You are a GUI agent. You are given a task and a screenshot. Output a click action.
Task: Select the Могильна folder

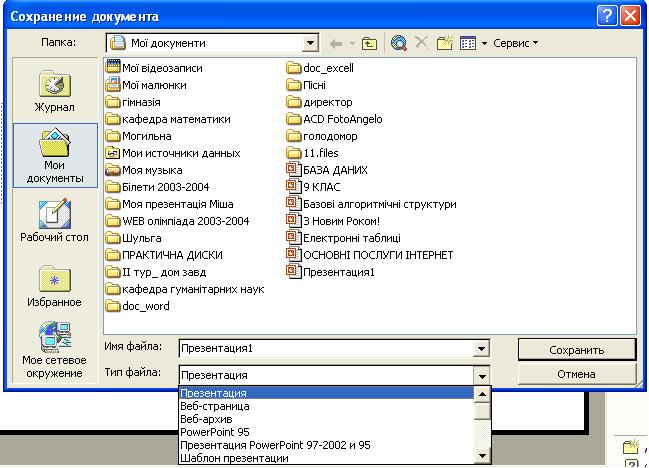[x=139, y=136]
